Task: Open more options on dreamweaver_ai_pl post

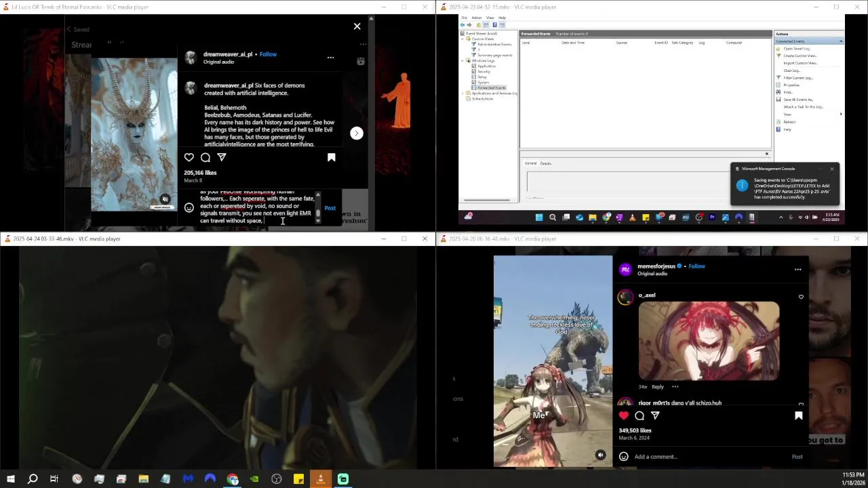Action: coord(330,58)
